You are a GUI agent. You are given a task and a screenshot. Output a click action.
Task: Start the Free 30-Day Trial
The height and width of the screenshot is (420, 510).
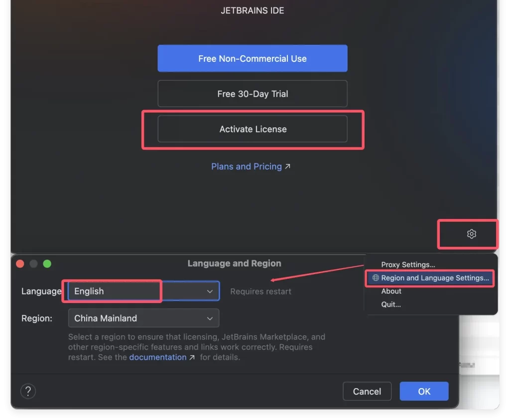[x=253, y=94]
